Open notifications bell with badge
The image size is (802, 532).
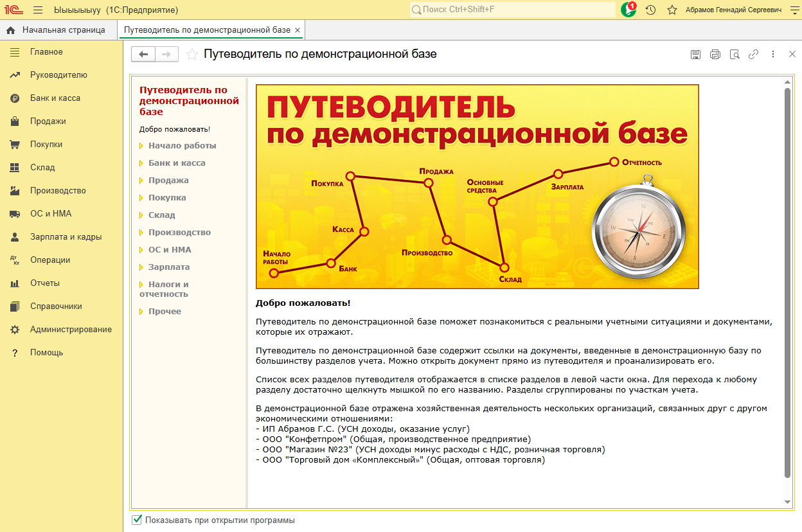[628, 10]
